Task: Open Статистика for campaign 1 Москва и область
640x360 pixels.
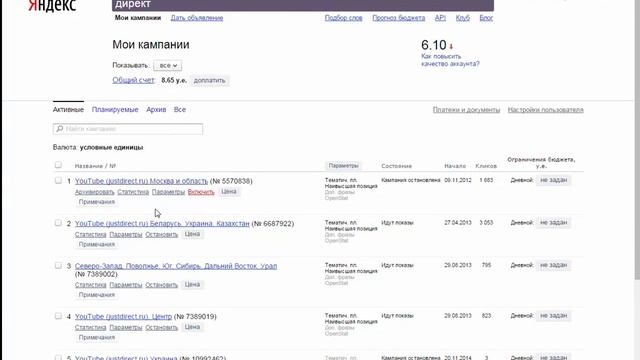Action: [133, 192]
